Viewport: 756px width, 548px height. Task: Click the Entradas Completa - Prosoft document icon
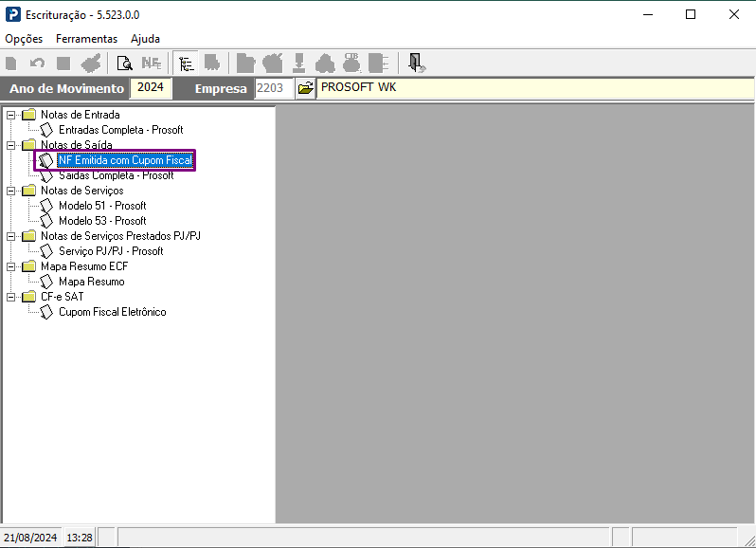click(x=46, y=130)
